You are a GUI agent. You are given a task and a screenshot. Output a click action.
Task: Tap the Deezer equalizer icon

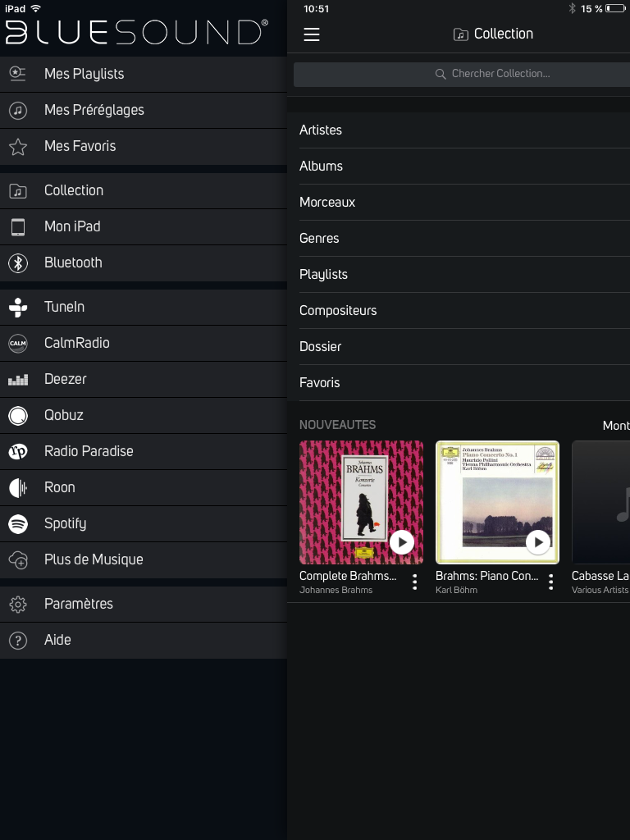[x=18, y=380]
